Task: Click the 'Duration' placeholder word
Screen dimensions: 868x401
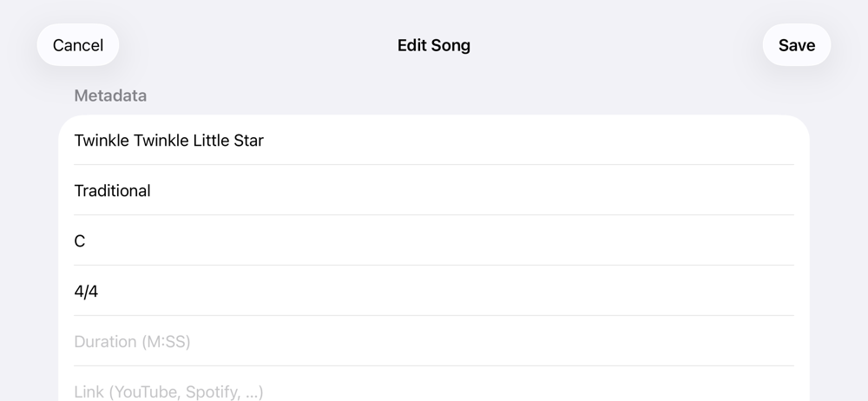Action: click(x=106, y=342)
